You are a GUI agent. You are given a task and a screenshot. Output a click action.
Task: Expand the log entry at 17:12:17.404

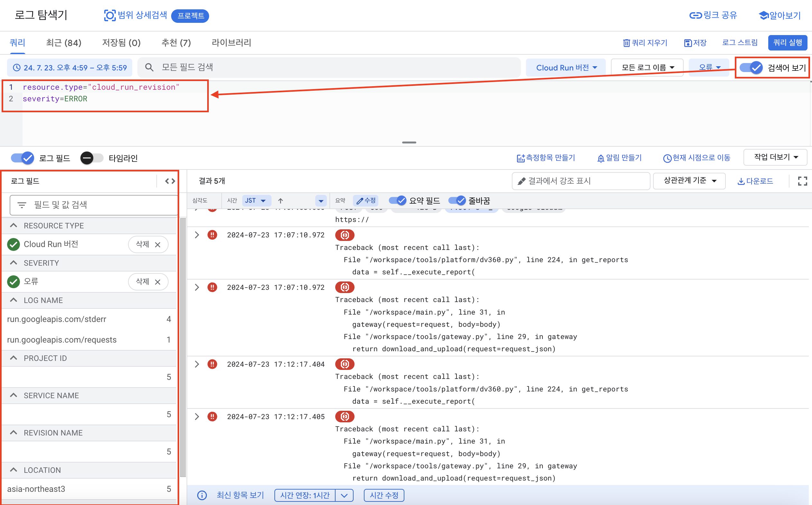[197, 364]
